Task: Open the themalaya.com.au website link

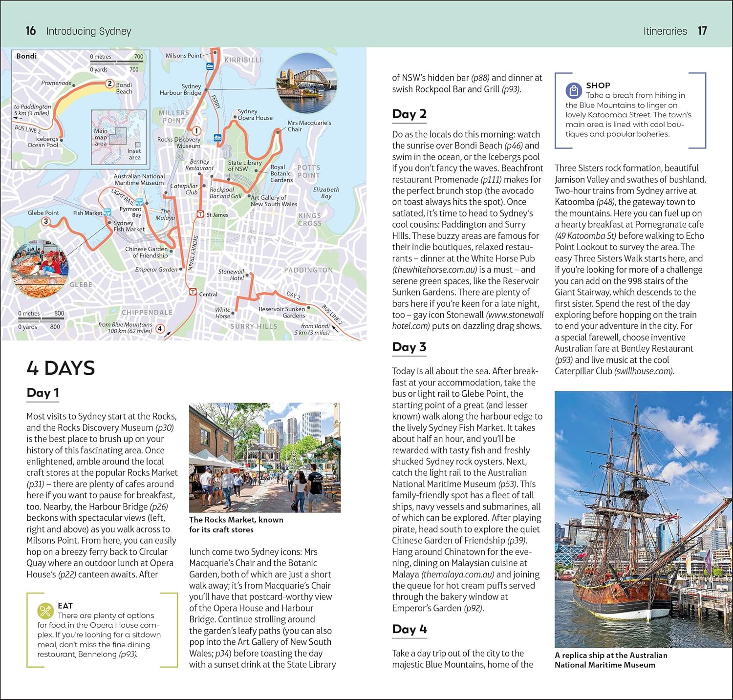Action: (457, 574)
